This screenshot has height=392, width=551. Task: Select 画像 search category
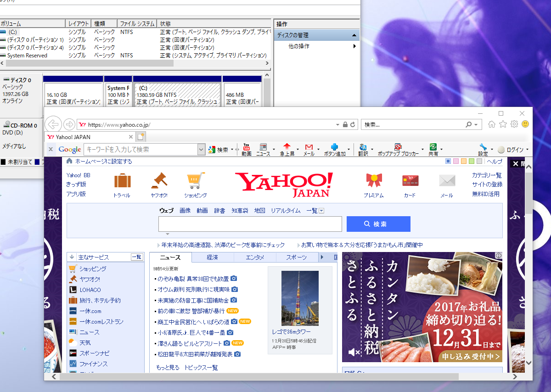coord(185,211)
